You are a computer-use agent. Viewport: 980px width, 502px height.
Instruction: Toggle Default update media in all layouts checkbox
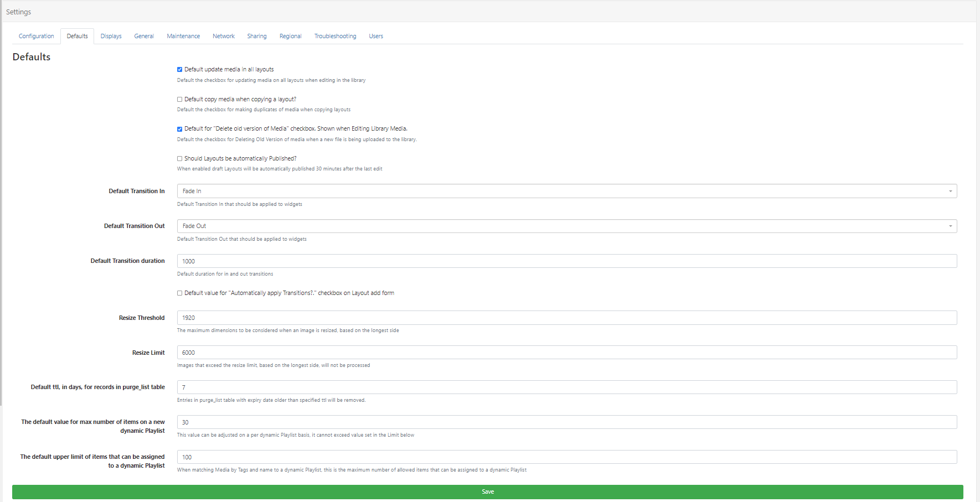tap(179, 70)
